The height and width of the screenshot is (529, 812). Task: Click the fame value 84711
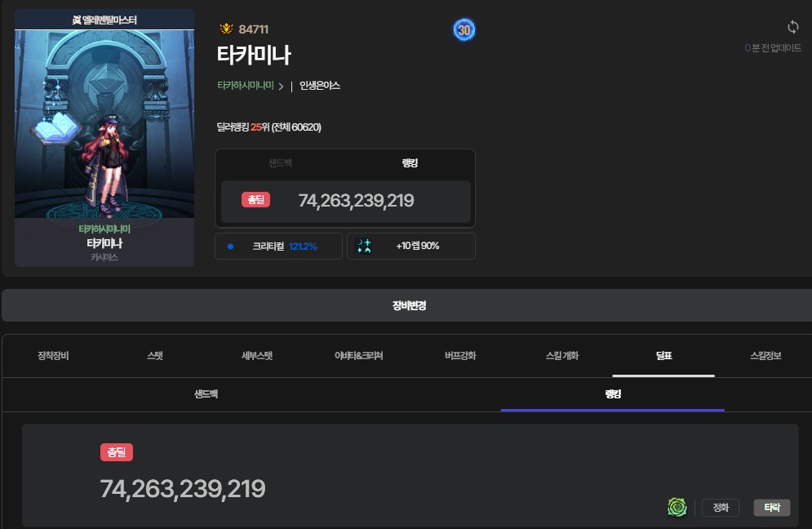(253, 29)
